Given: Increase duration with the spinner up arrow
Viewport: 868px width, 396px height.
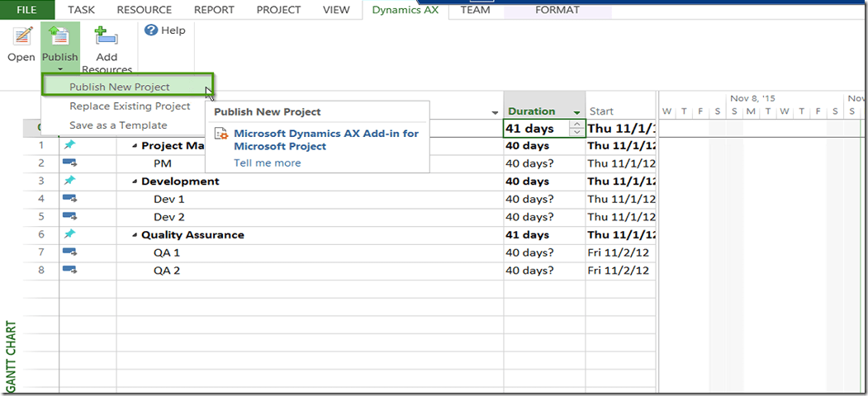Looking at the screenshot, I should tap(576, 125).
